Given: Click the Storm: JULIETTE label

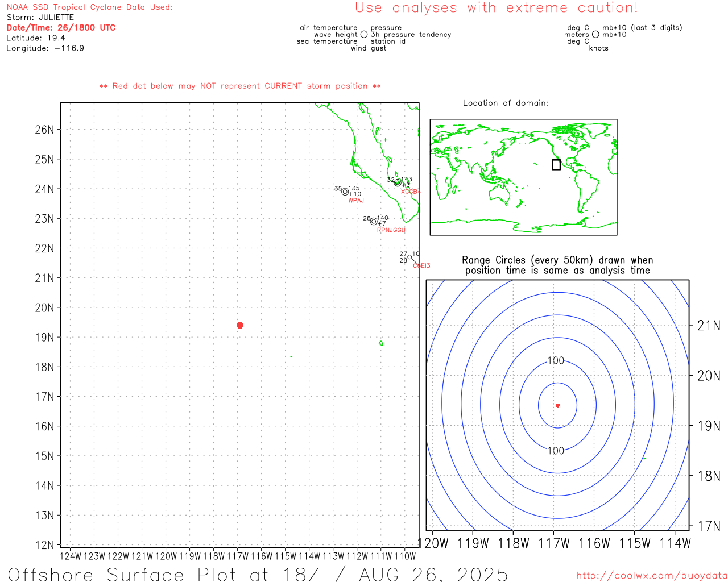Looking at the screenshot, I should [40, 17].
